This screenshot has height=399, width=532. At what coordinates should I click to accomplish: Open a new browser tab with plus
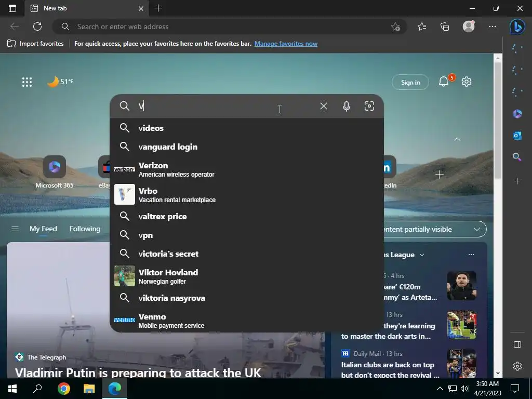(x=158, y=8)
